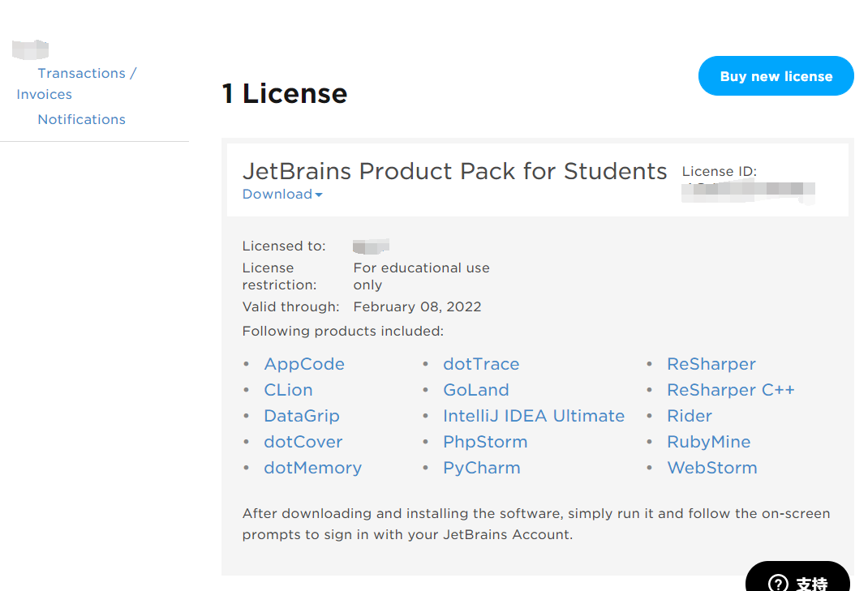The image size is (868, 591).
Task: Click the Buy new license button
Action: pos(776,76)
